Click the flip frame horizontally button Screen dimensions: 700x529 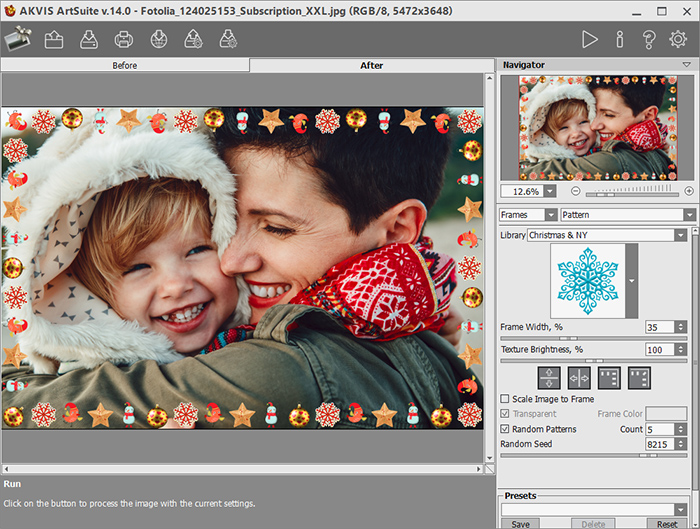pyautogui.click(x=579, y=378)
